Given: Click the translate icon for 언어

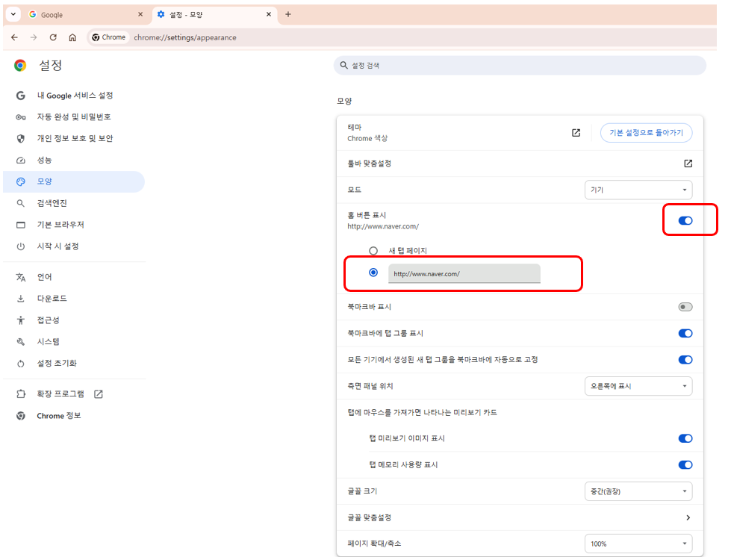Looking at the screenshot, I should tap(20, 278).
